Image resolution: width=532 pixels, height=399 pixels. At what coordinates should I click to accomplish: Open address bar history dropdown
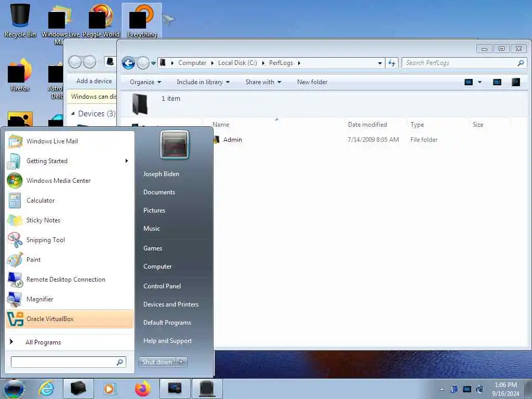(380, 63)
